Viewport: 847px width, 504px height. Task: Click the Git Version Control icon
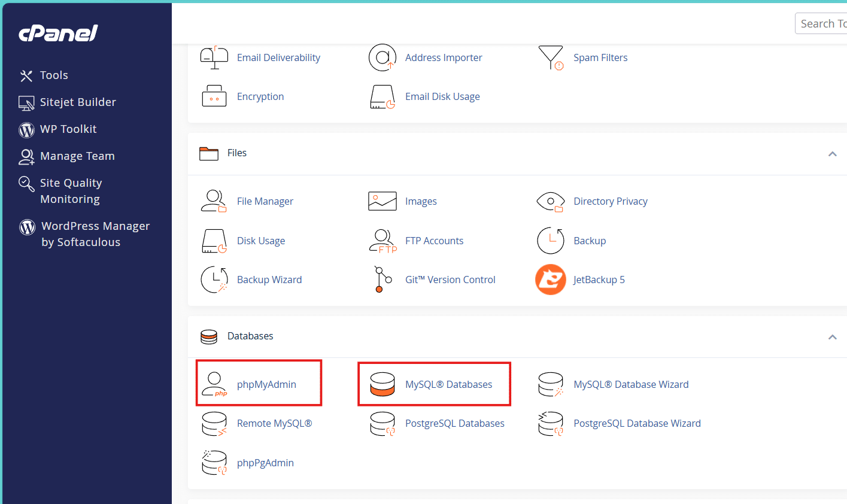coord(382,280)
